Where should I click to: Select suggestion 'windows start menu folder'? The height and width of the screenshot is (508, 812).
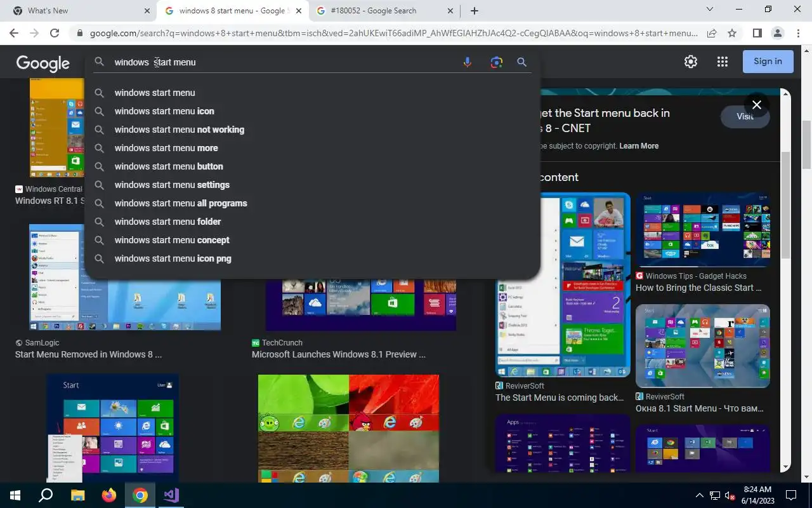pyautogui.click(x=312, y=222)
